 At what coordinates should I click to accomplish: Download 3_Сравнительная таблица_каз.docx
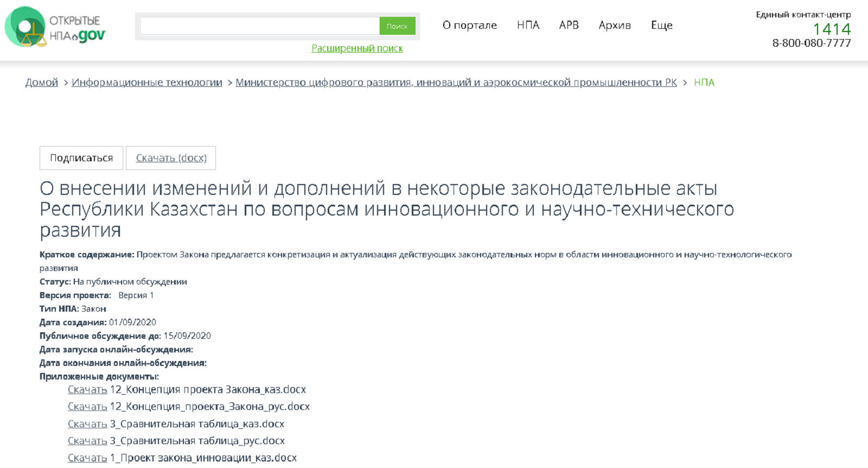[87, 424]
